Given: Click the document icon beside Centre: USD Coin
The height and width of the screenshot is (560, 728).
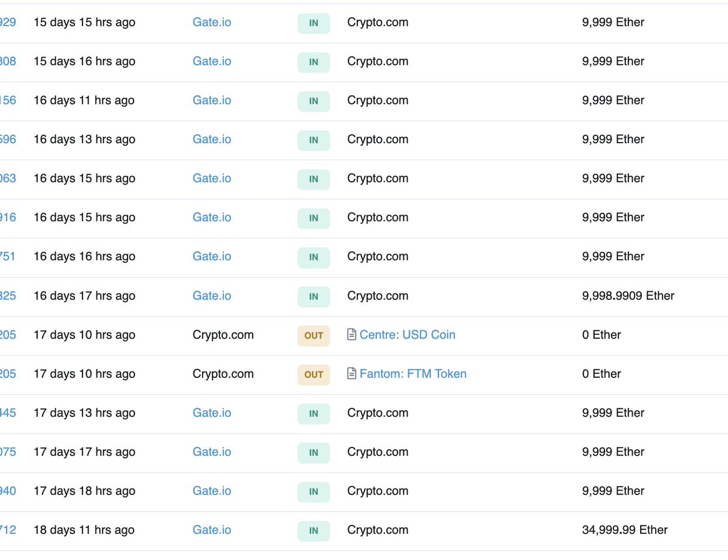Looking at the screenshot, I should tap(352, 335).
